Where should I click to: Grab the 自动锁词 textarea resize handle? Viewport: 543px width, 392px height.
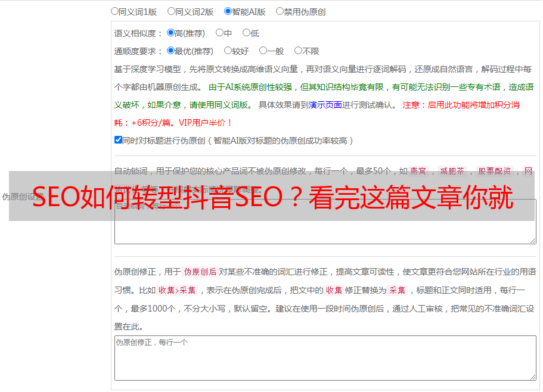point(533,241)
